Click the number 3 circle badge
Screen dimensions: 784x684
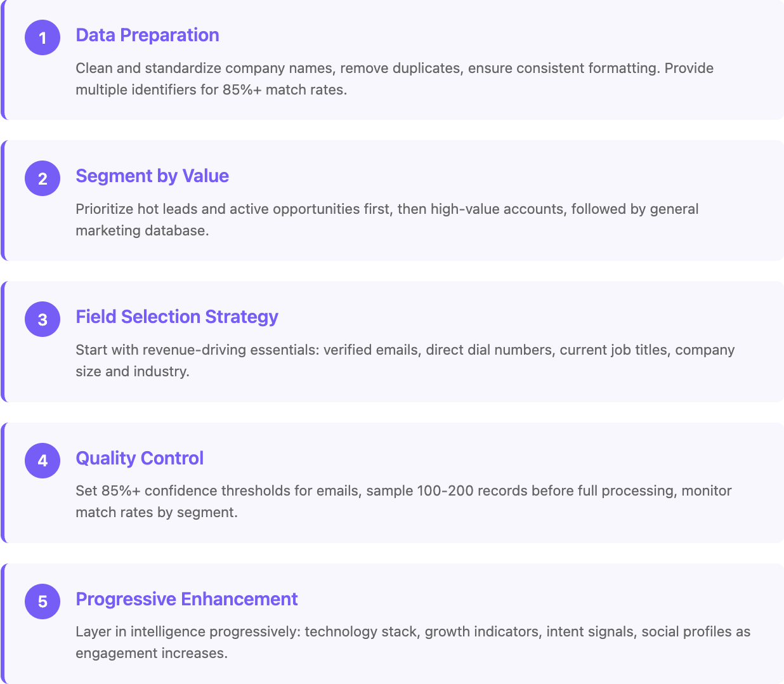42,319
